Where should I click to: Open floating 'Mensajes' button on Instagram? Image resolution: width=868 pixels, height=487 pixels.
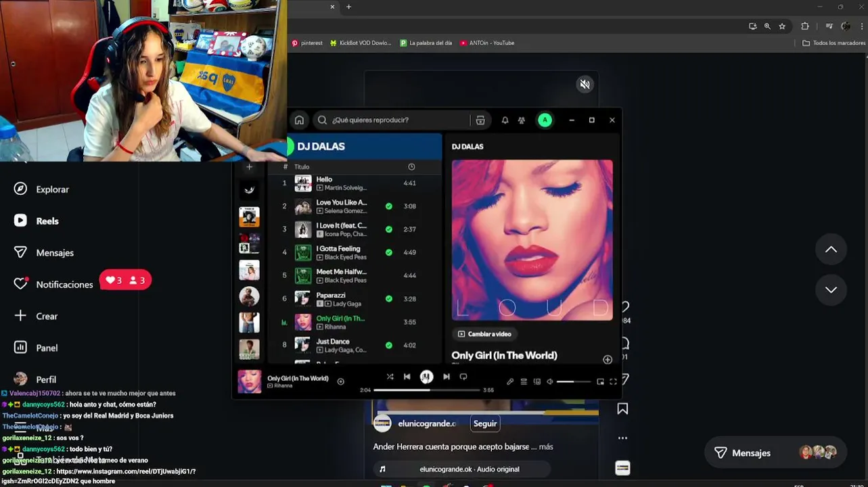(x=775, y=453)
